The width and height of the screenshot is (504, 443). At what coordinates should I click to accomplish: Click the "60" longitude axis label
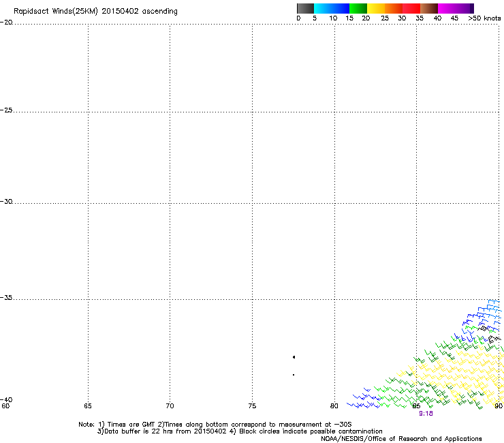pyautogui.click(x=5, y=406)
